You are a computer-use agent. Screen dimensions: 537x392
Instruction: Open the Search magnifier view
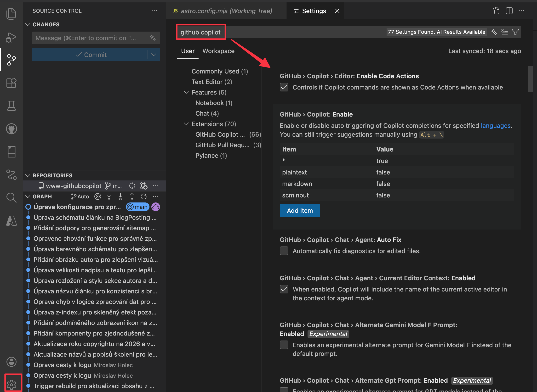pos(11,198)
